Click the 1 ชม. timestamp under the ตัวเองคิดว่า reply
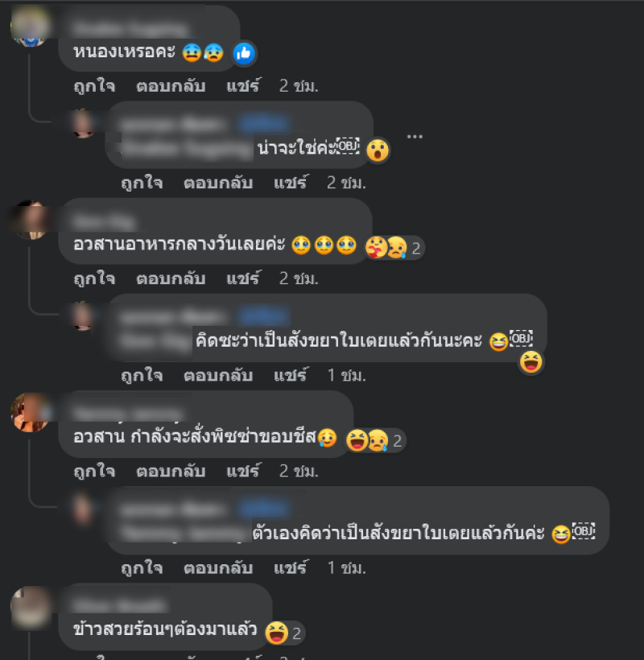 pyautogui.click(x=346, y=568)
